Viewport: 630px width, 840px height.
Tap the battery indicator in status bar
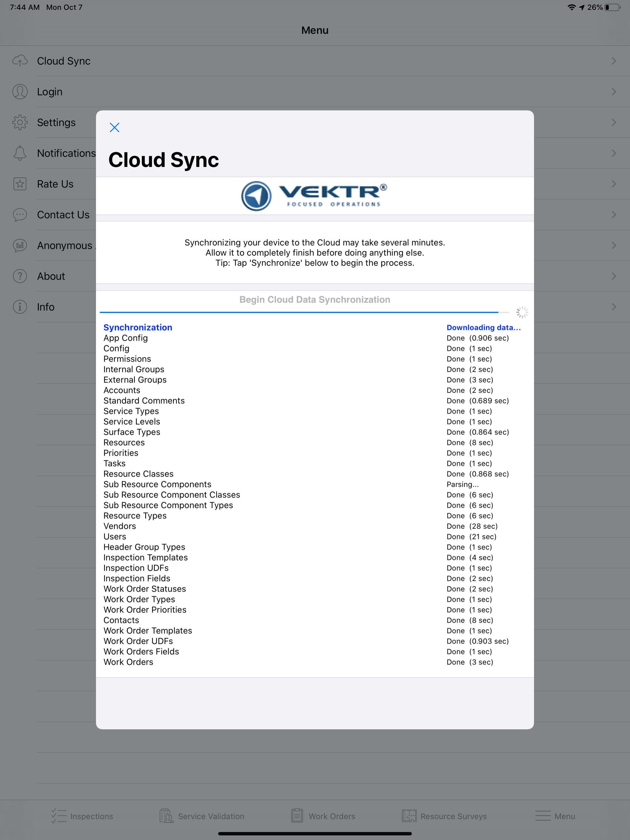coord(612,7)
